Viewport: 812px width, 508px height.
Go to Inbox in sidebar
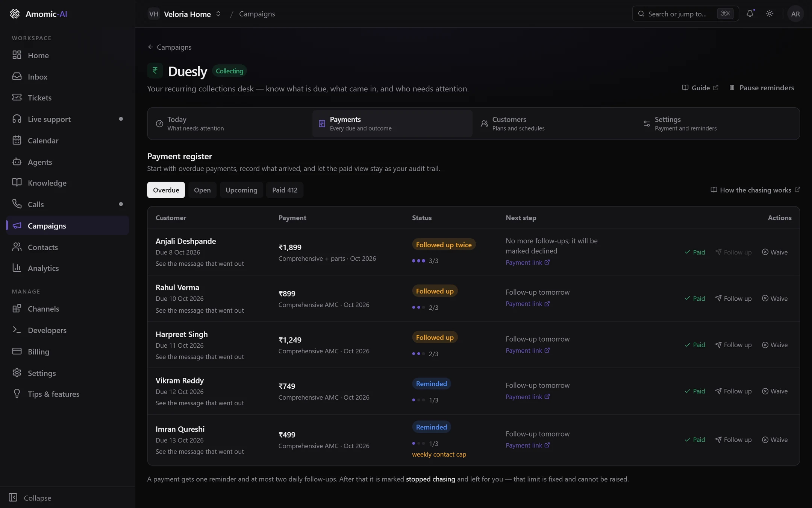(68, 77)
